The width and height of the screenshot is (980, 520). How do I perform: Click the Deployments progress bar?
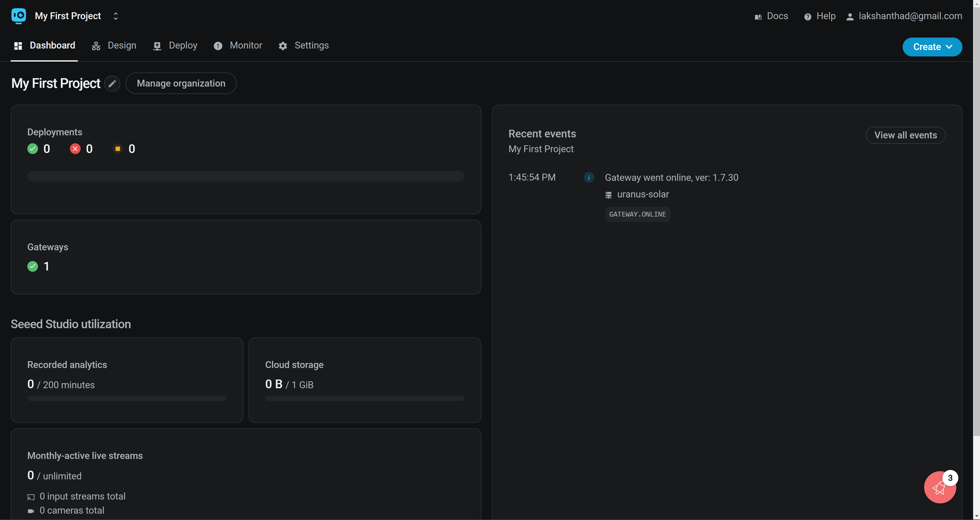(246, 176)
